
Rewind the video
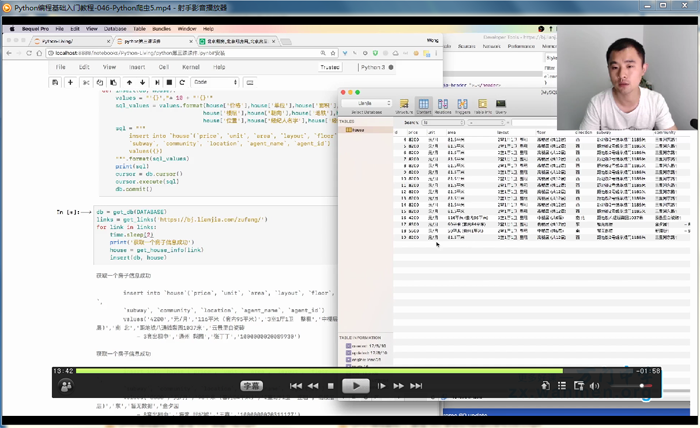click(313, 386)
